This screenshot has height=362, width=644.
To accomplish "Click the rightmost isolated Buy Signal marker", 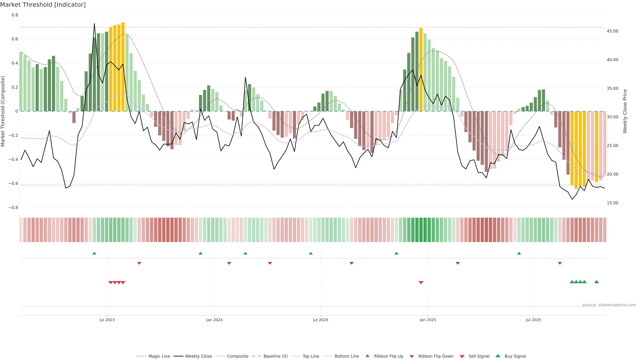I will pos(597,282).
